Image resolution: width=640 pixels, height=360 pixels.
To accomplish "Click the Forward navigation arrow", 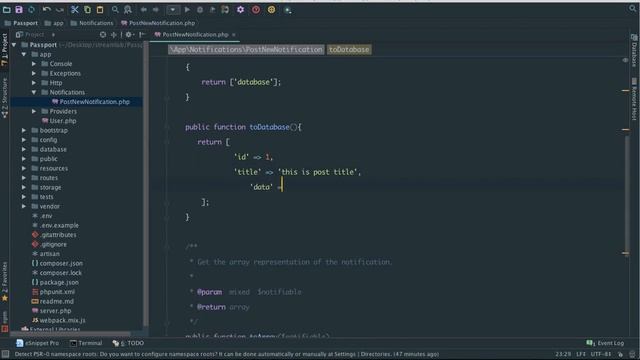I will point(156,9).
